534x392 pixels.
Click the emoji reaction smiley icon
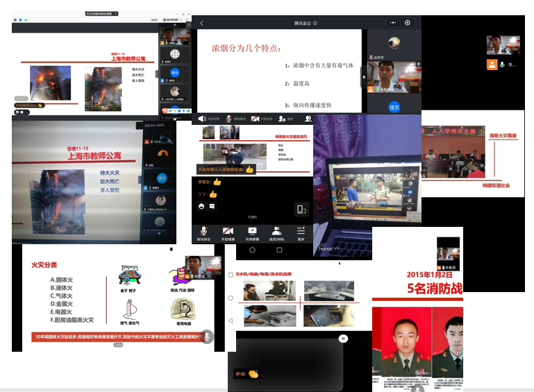point(201,207)
